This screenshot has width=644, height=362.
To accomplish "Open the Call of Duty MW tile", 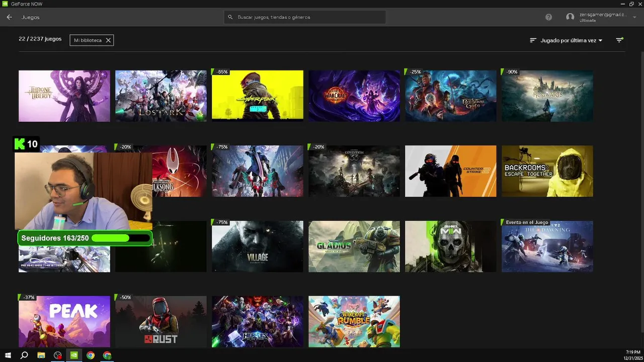I will tap(451, 247).
